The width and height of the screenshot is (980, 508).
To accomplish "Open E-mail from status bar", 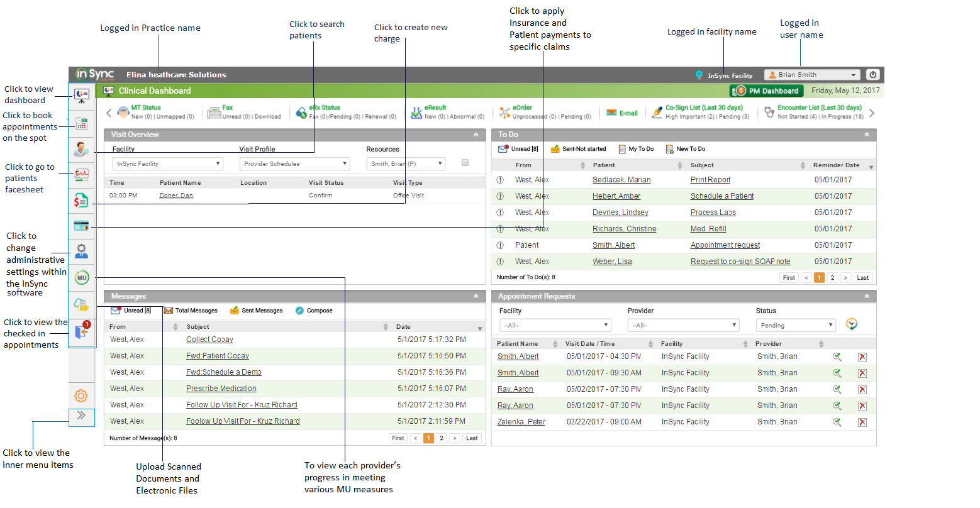I will tap(621, 113).
